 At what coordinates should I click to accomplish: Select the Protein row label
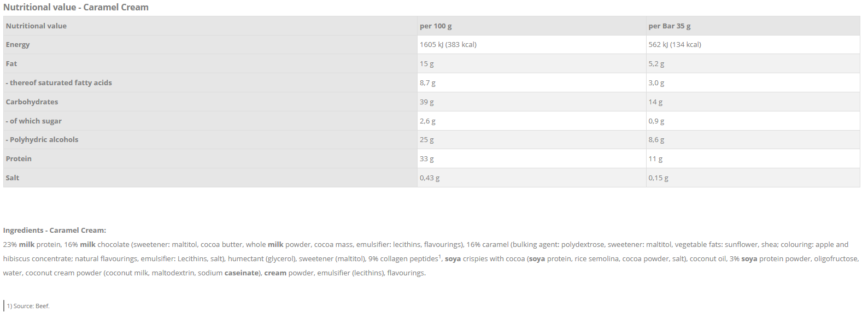tap(19, 159)
